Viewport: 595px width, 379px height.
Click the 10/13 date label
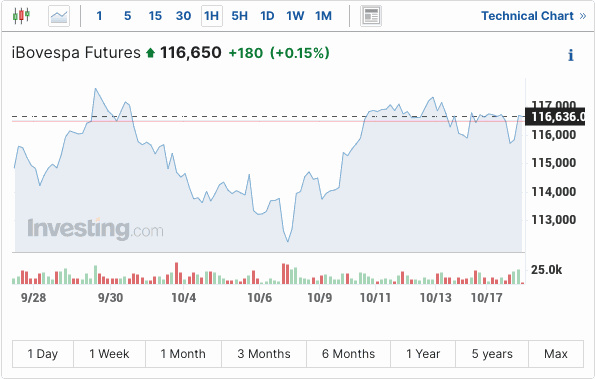pos(436,297)
